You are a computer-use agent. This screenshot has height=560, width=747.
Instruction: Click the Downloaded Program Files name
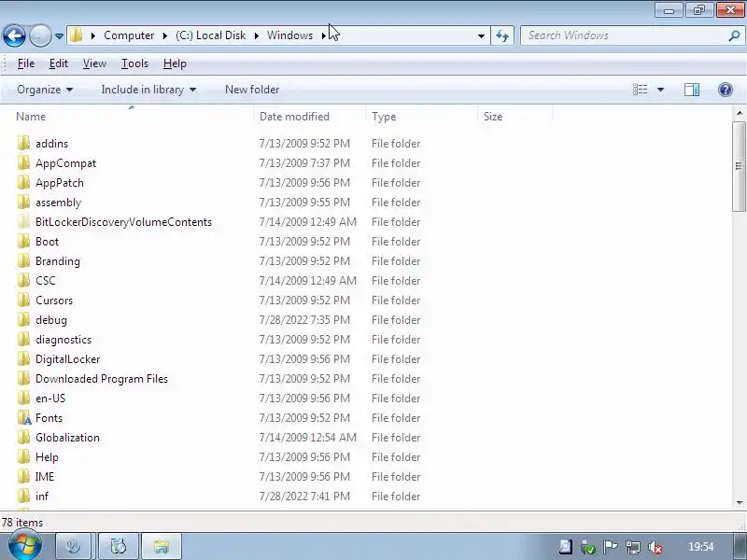coord(102,379)
